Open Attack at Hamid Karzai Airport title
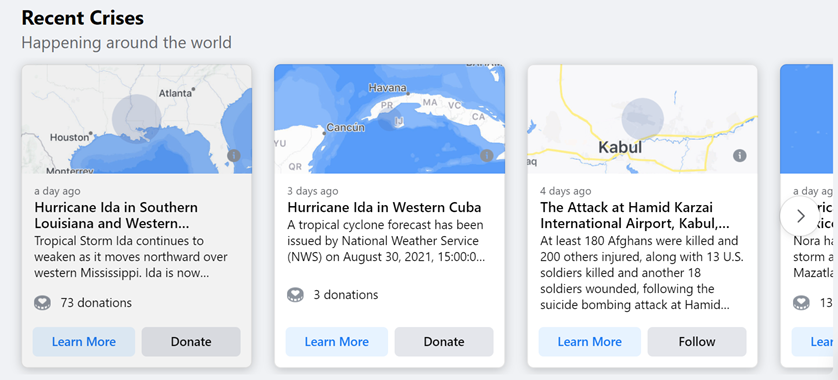 pyautogui.click(x=635, y=215)
